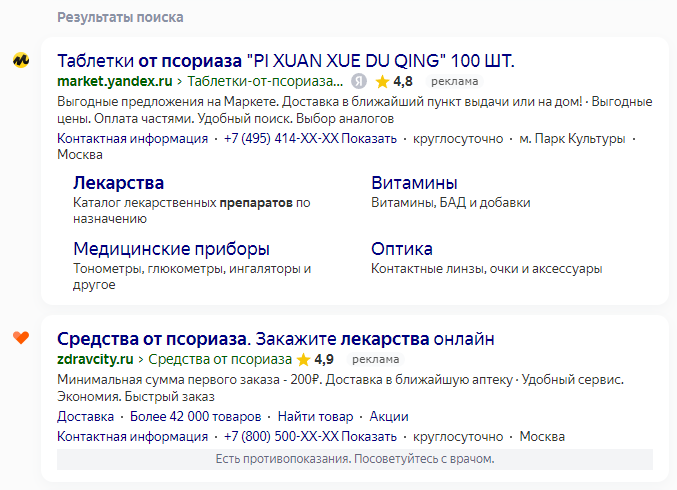This screenshot has height=490, width=677.
Task: Open the 'Витамины' sitelink
Action: [x=414, y=183]
